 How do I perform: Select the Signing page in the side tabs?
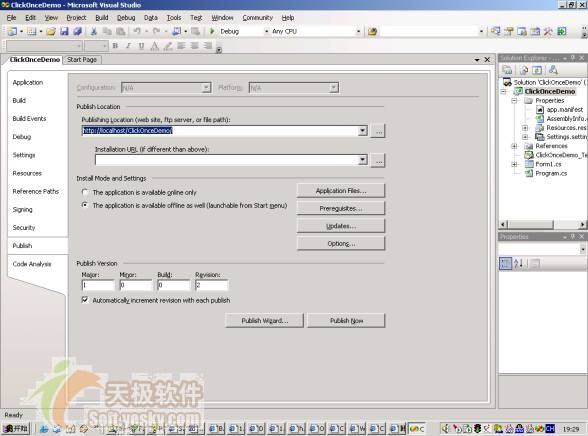[22, 210]
